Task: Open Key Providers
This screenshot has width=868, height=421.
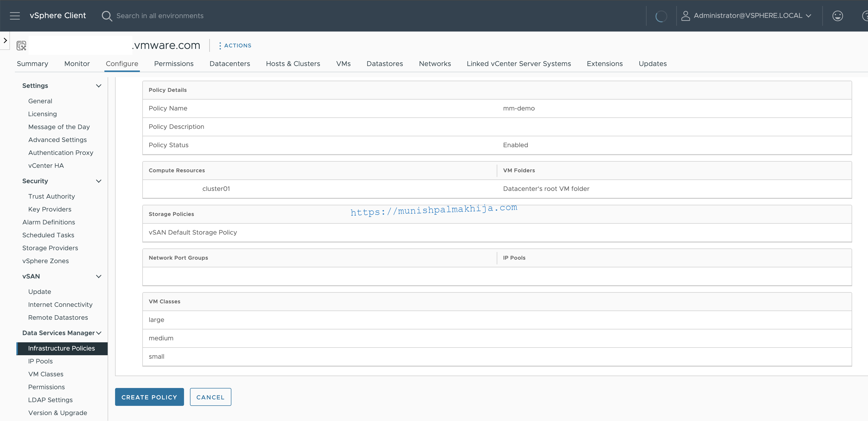Action: pyautogui.click(x=50, y=209)
